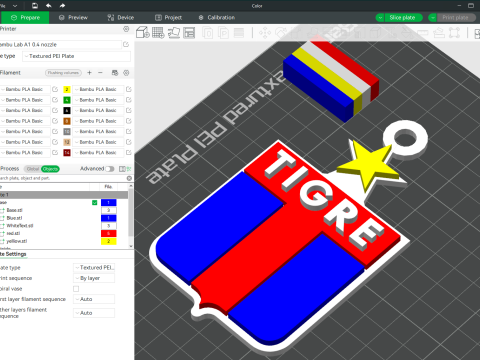
Task: Click the Arrange all objects icon
Action: pyautogui.click(x=189, y=33)
